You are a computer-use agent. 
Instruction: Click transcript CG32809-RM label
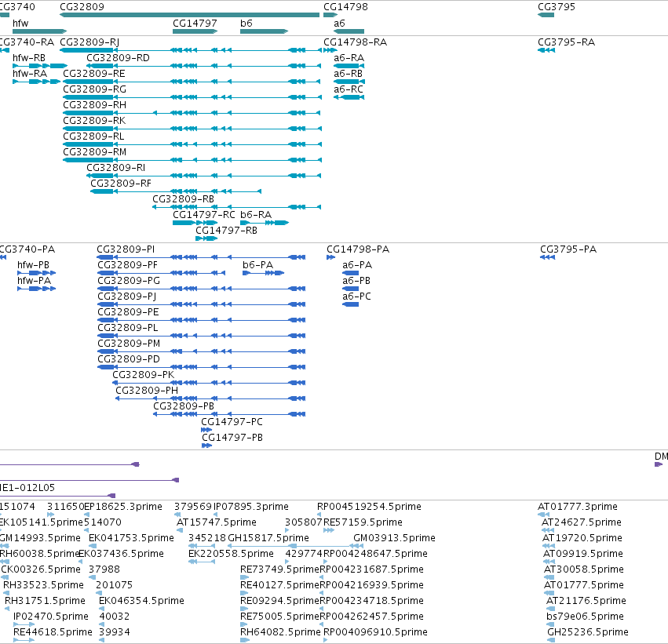pos(94,152)
